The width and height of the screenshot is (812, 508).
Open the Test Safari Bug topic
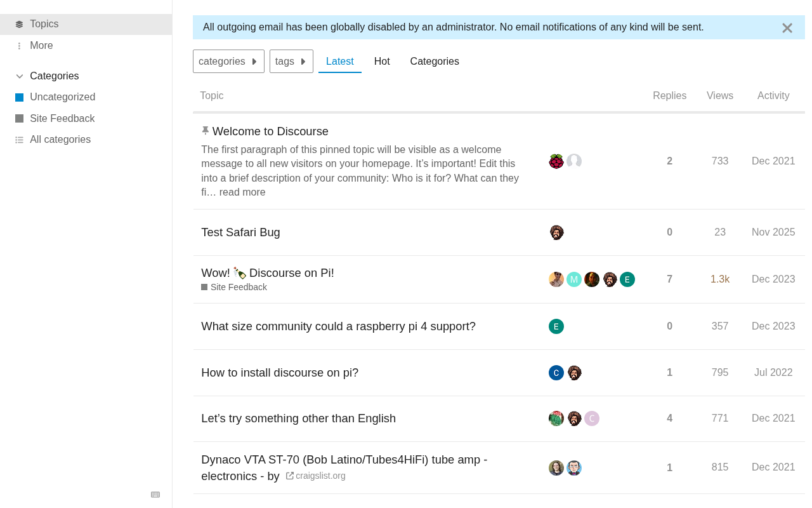pyautogui.click(x=240, y=232)
